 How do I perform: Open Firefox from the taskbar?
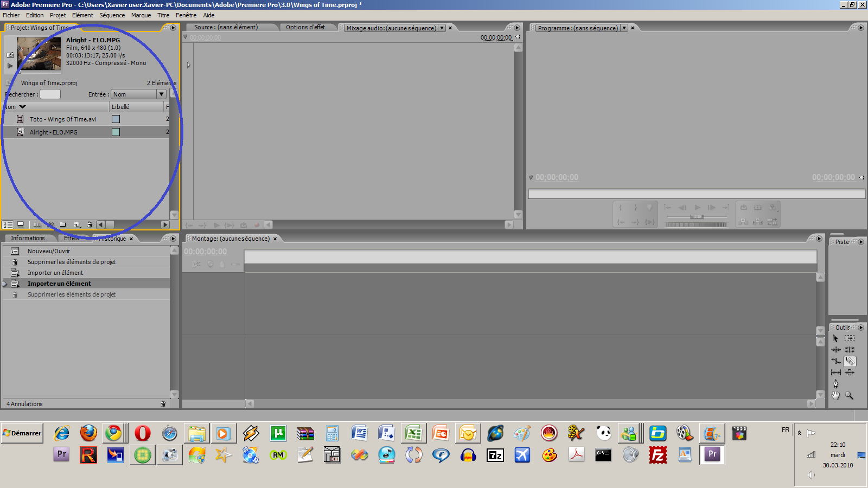(88, 433)
